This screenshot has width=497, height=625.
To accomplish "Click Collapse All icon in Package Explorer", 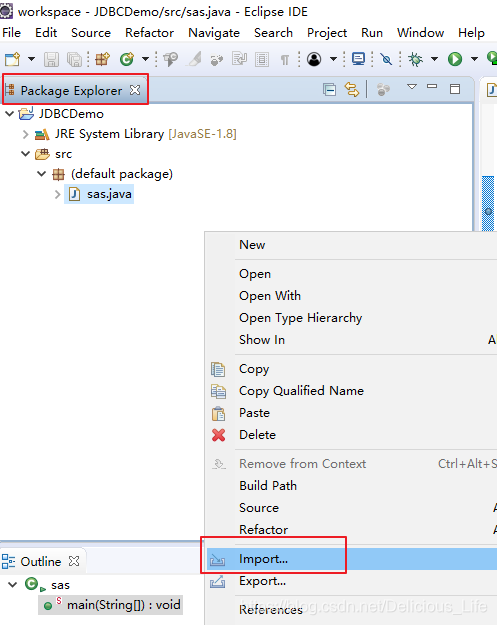I will (x=330, y=90).
